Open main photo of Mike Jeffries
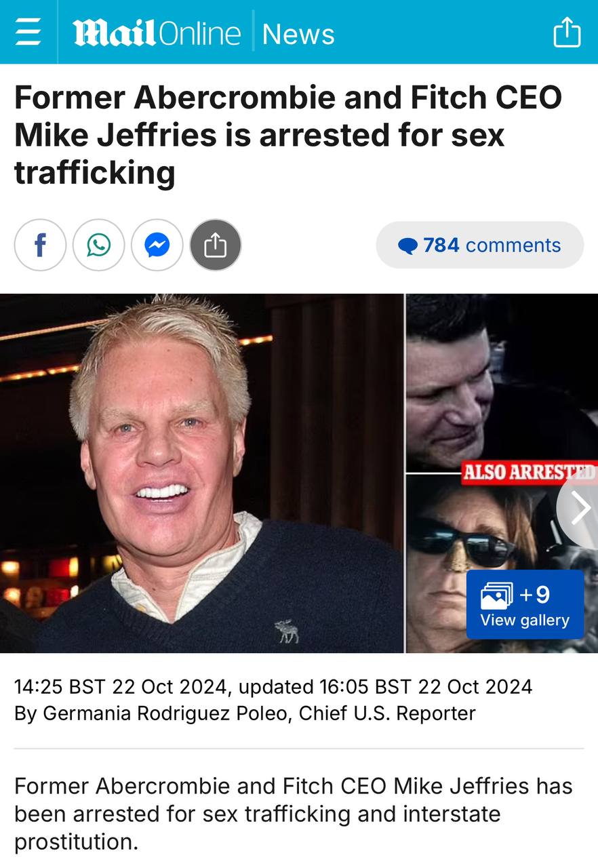The height and width of the screenshot is (868, 598). pos(201,473)
